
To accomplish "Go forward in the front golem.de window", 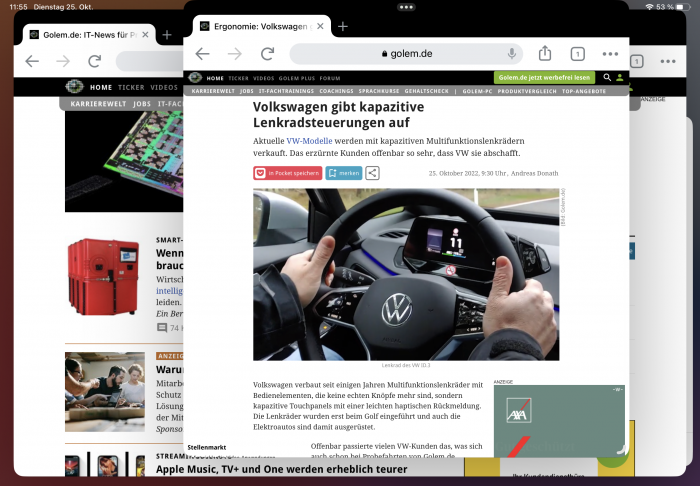I will 234,54.
